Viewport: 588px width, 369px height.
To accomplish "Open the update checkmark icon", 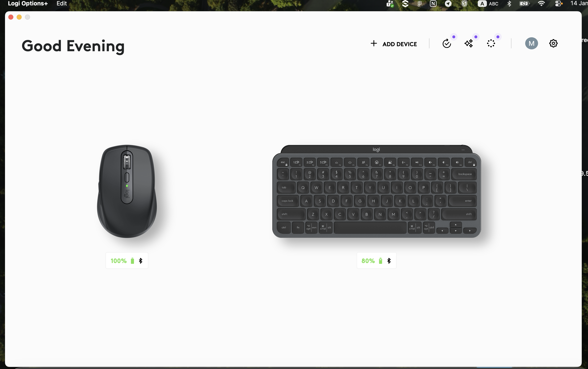I will point(447,44).
